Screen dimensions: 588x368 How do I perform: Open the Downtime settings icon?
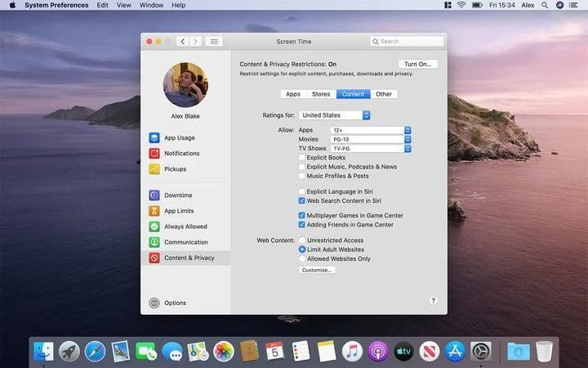(x=154, y=195)
